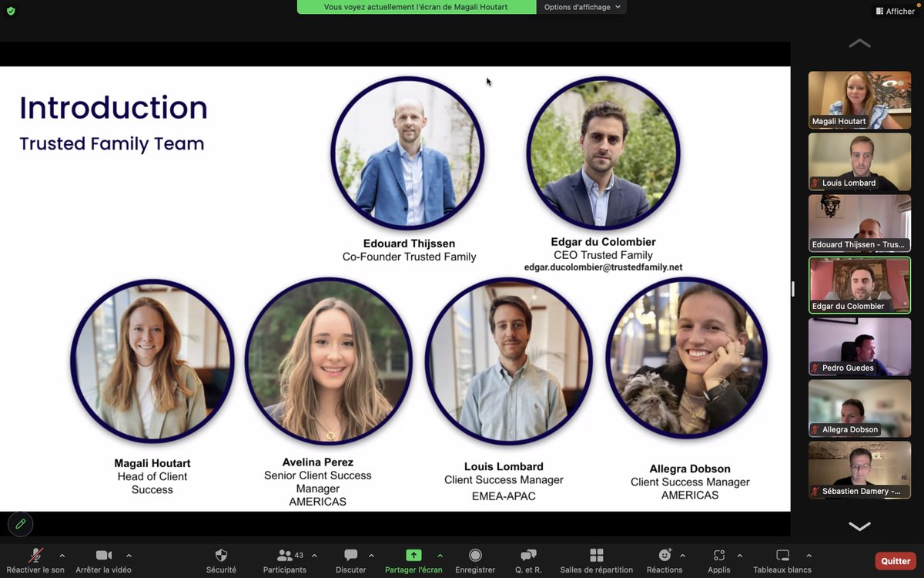This screenshot has height=578, width=924.
Task: Select Louis Lombard video thumbnail
Action: click(859, 161)
